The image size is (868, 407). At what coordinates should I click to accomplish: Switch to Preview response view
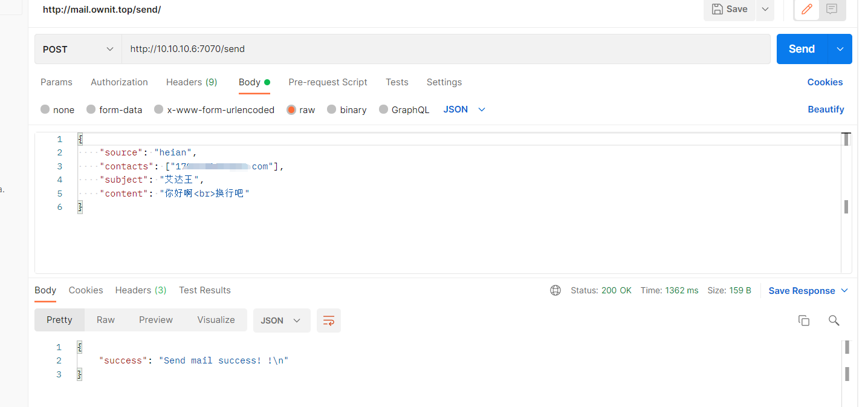pos(156,320)
